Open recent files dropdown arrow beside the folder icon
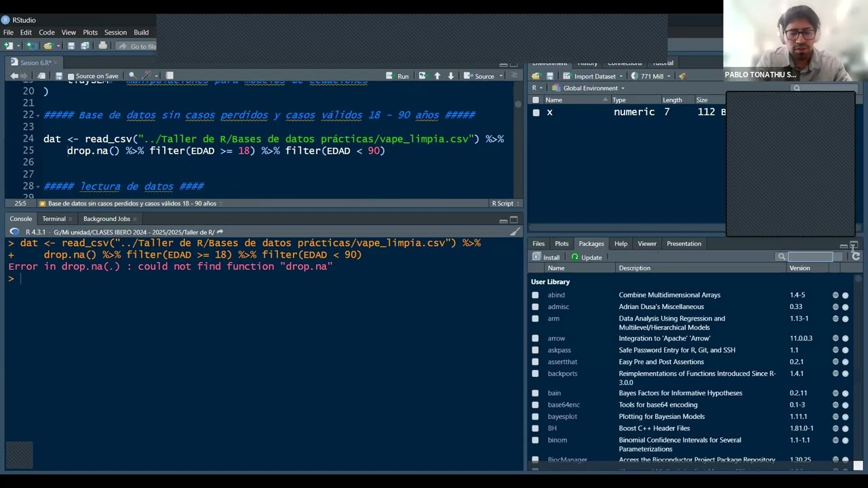Screen dimensions: 868x488 click(58, 46)
